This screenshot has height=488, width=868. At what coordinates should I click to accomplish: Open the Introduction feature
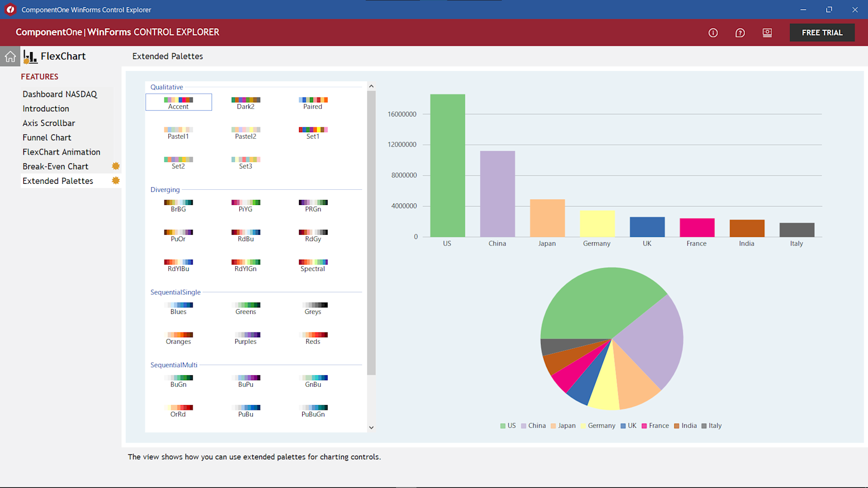click(x=46, y=108)
